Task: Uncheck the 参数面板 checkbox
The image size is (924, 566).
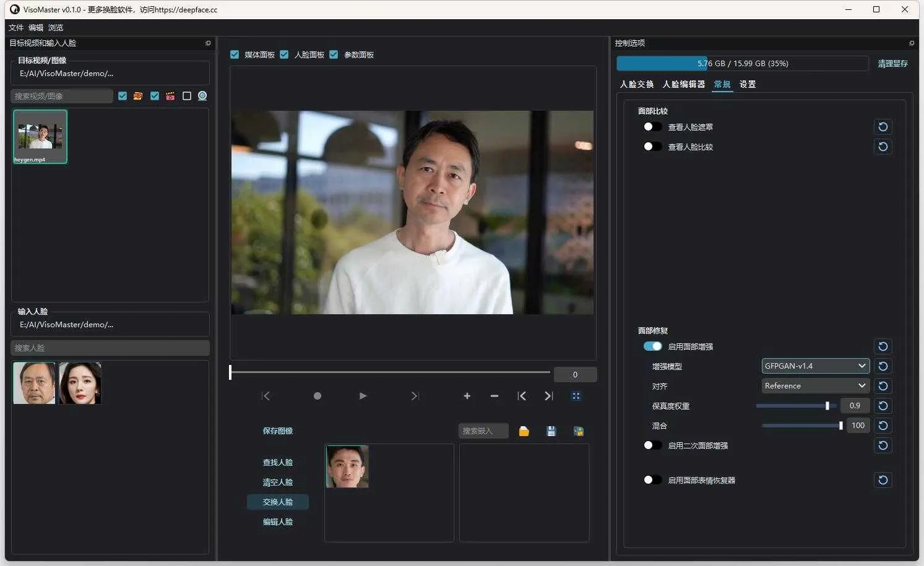Action: coord(334,54)
